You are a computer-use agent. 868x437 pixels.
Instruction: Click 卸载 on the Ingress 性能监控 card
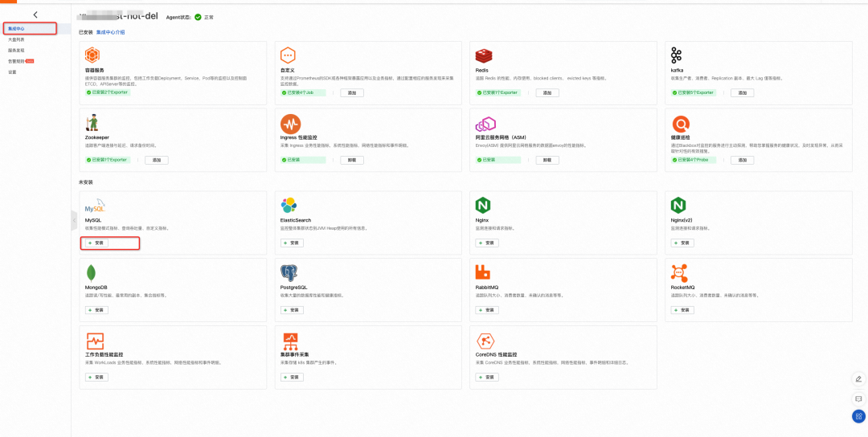[x=352, y=160]
